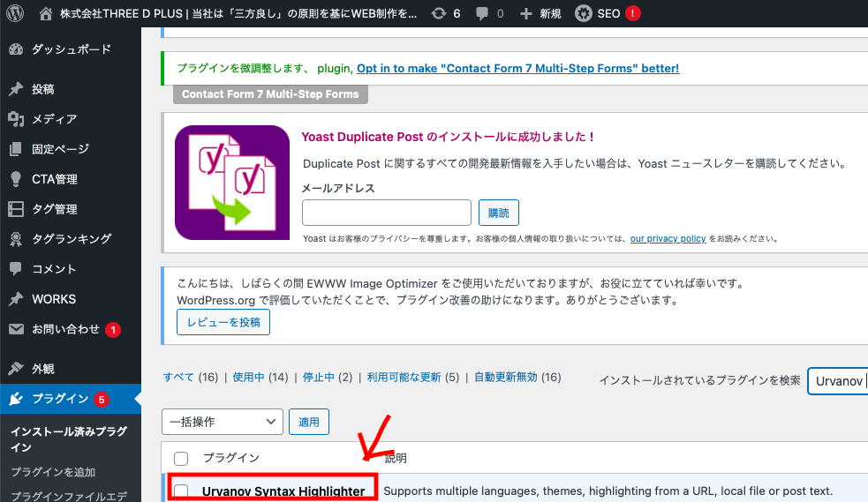Click the レビューを投稿 button
The height and width of the screenshot is (502, 868).
(223, 322)
